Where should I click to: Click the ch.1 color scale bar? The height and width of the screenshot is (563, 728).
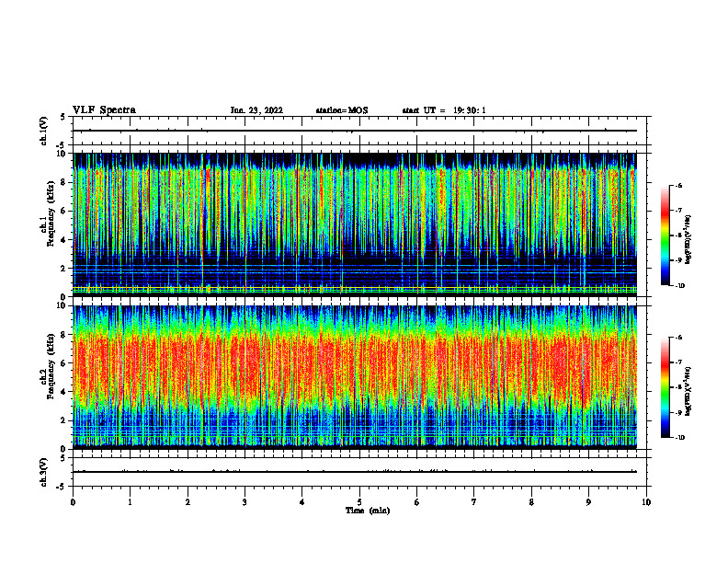pyautogui.click(x=665, y=236)
